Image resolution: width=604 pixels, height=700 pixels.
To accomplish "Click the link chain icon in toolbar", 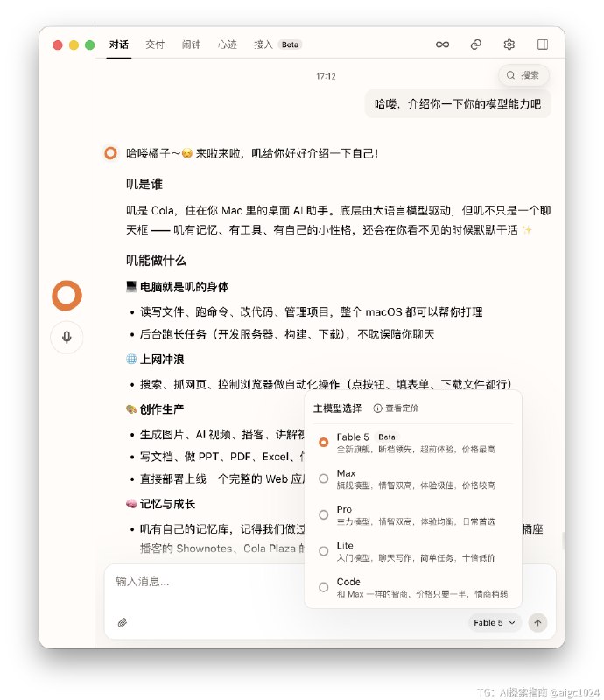I will 476,45.
